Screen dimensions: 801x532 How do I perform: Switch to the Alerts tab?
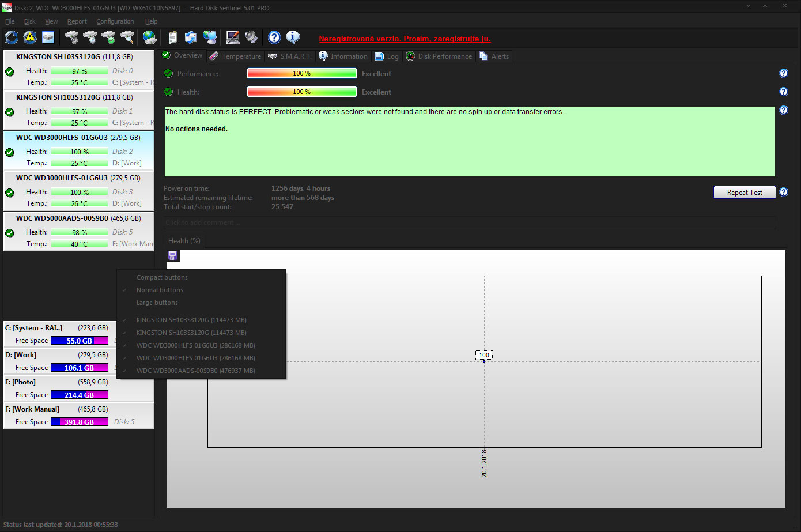[494, 56]
